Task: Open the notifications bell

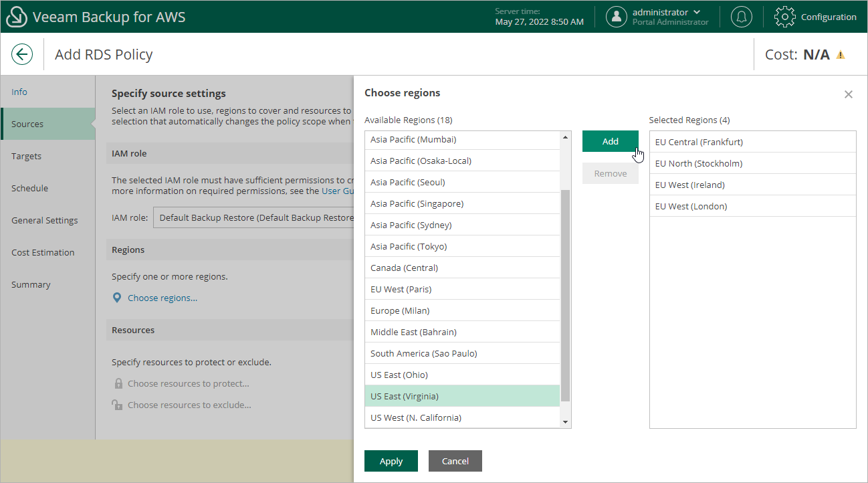Action: click(x=741, y=16)
